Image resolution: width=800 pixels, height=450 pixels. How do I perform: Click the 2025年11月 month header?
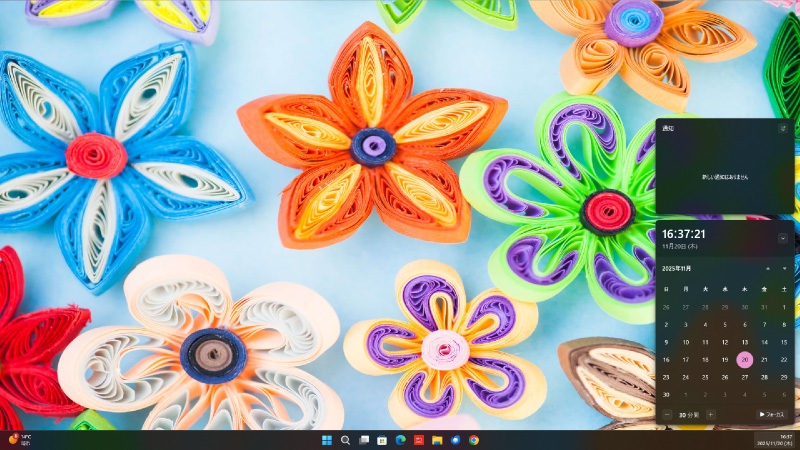click(678, 269)
